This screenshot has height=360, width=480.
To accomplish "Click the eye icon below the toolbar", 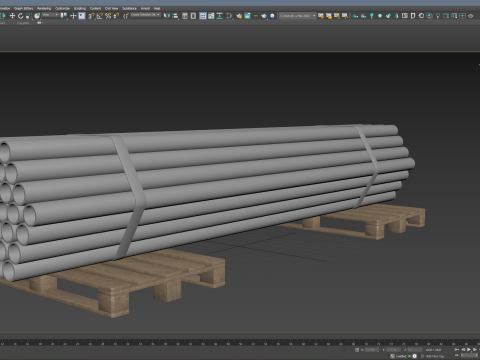I will (x=39, y=23).
